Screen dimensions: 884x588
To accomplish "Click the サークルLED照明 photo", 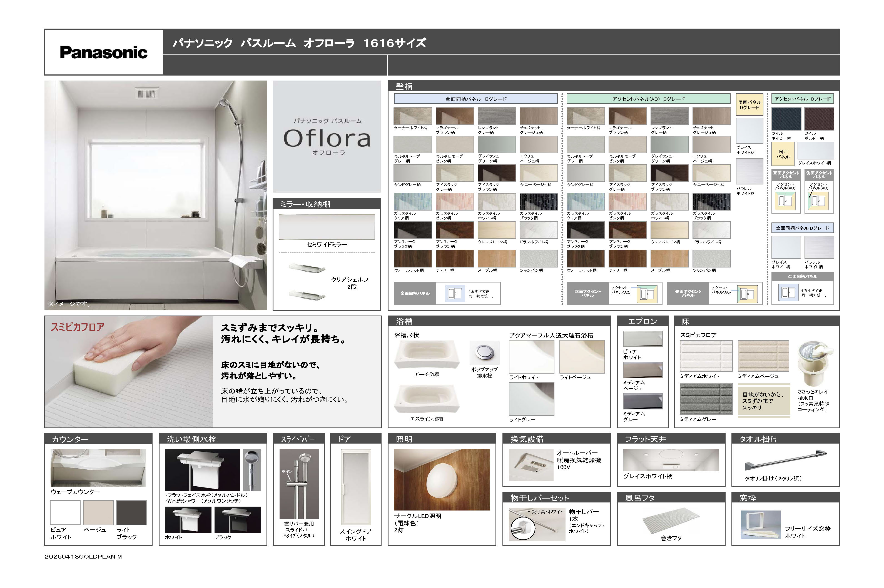I will 442,480.
